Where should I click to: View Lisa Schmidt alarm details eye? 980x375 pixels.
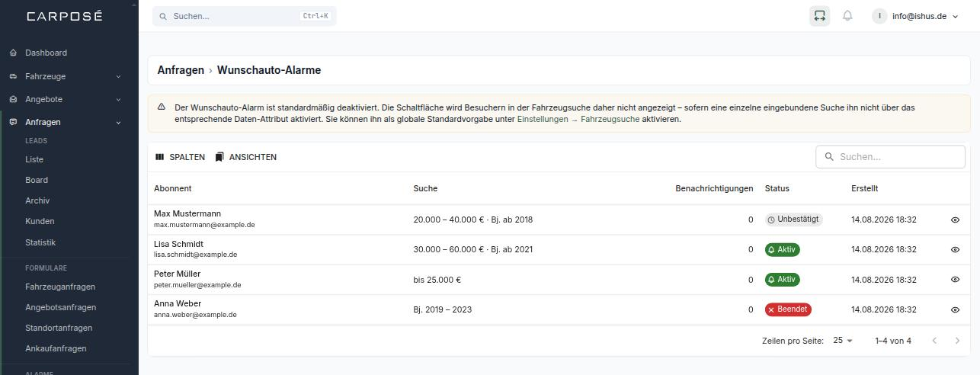pos(955,249)
